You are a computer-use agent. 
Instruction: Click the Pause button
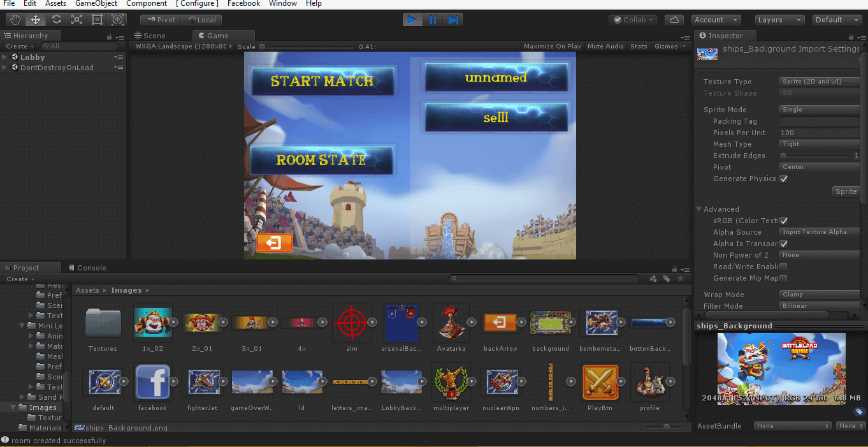tap(433, 20)
